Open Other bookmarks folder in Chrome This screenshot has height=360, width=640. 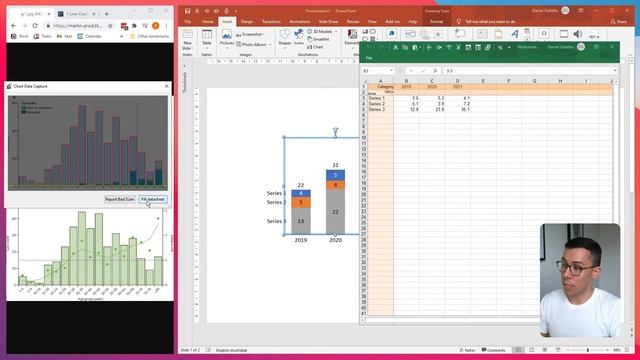point(149,36)
